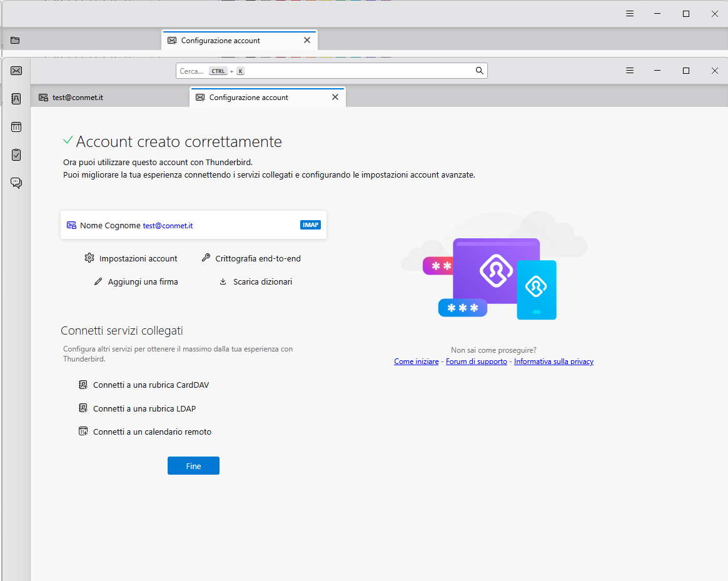Open the Forum di supporto link
Screen dimensions: 728x581
pyautogui.click(x=476, y=361)
